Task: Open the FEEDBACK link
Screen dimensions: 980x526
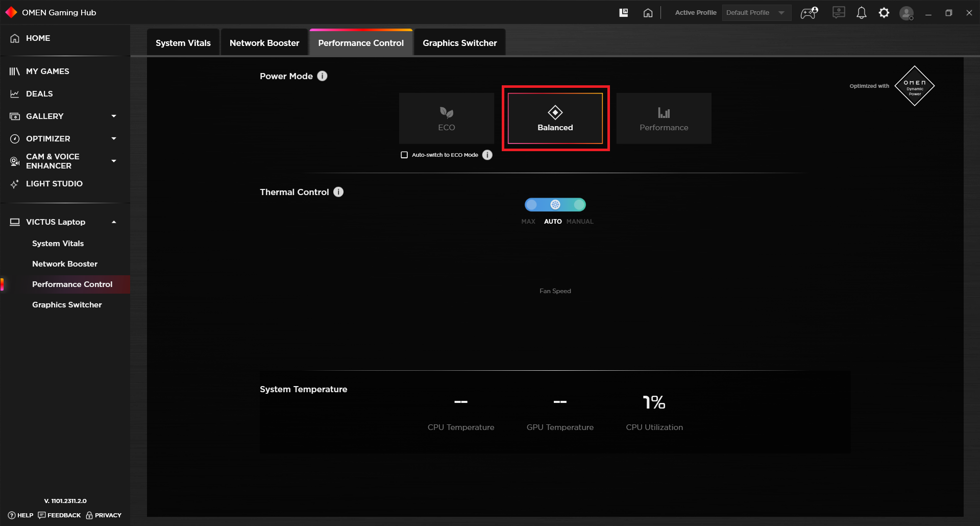Action: tap(59, 515)
